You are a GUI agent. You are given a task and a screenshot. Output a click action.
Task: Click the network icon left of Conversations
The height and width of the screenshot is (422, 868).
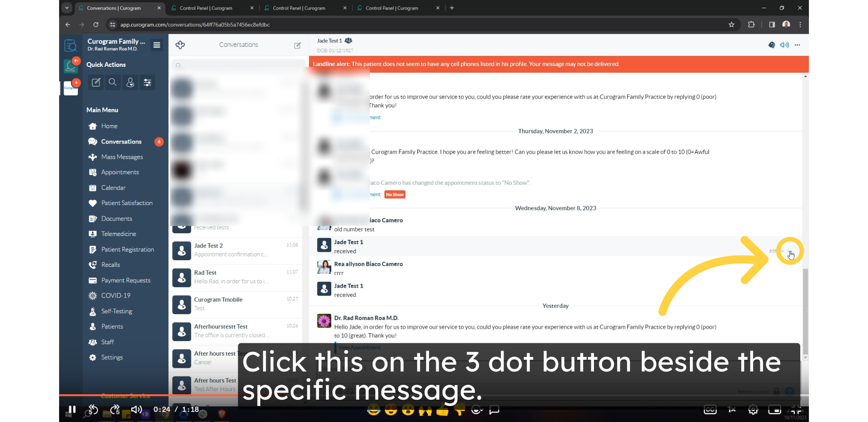click(180, 45)
